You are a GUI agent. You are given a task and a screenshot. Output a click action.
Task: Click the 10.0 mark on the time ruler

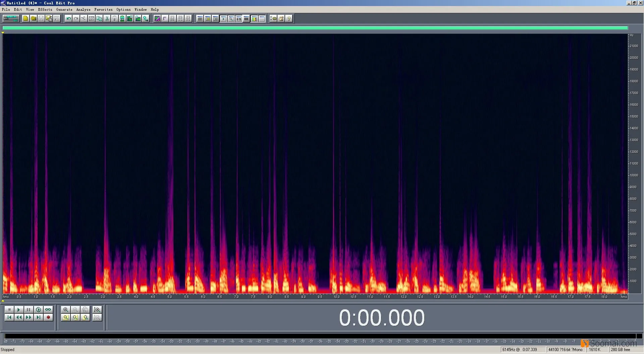(336, 297)
